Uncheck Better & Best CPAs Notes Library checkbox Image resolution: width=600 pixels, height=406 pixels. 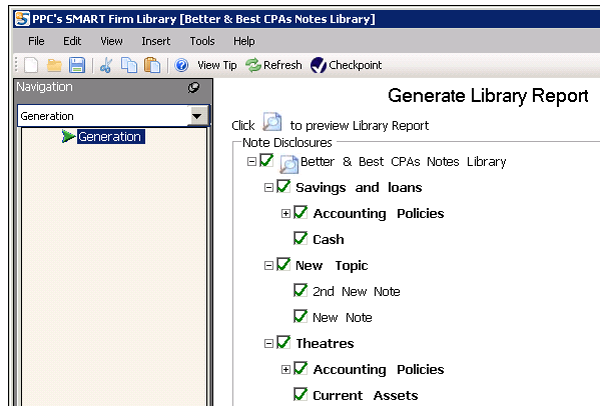tap(266, 161)
